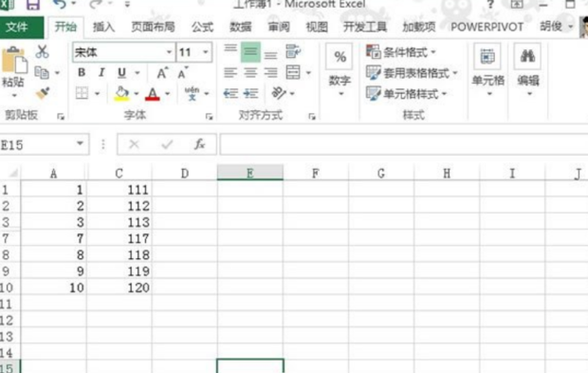Switch to the 开发工具 tab
588x373 pixels.
pos(365,27)
